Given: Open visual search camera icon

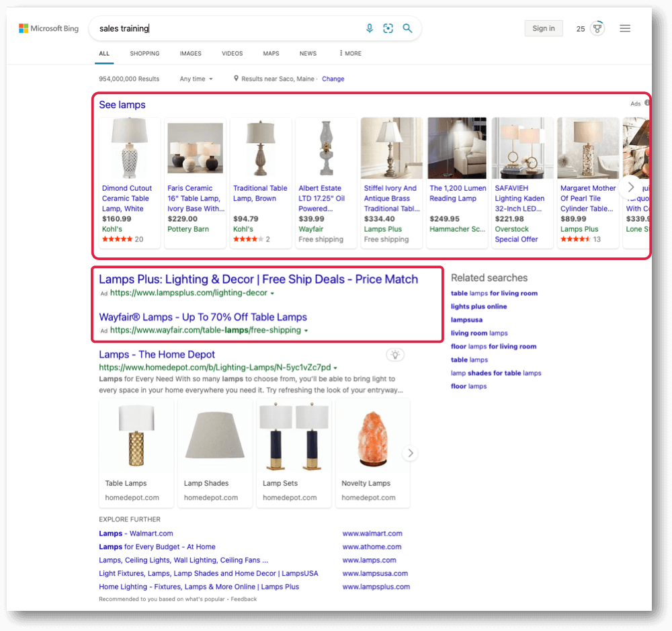Looking at the screenshot, I should [x=388, y=28].
